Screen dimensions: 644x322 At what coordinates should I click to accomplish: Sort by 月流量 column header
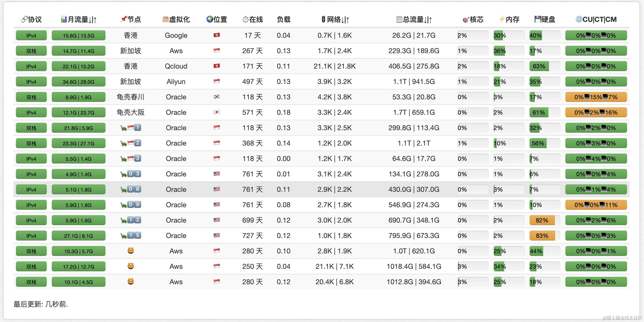tap(79, 19)
